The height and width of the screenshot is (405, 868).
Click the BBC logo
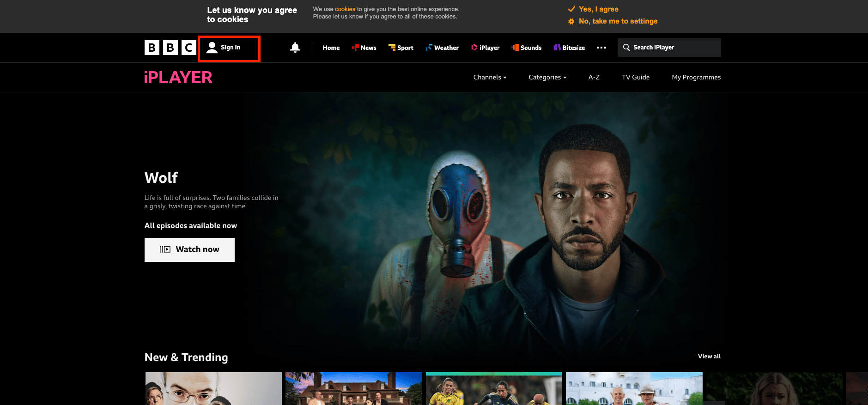click(x=170, y=48)
